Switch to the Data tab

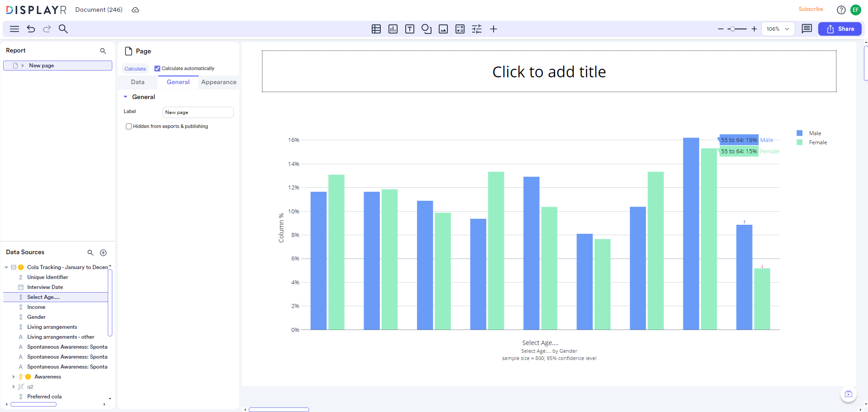(138, 82)
